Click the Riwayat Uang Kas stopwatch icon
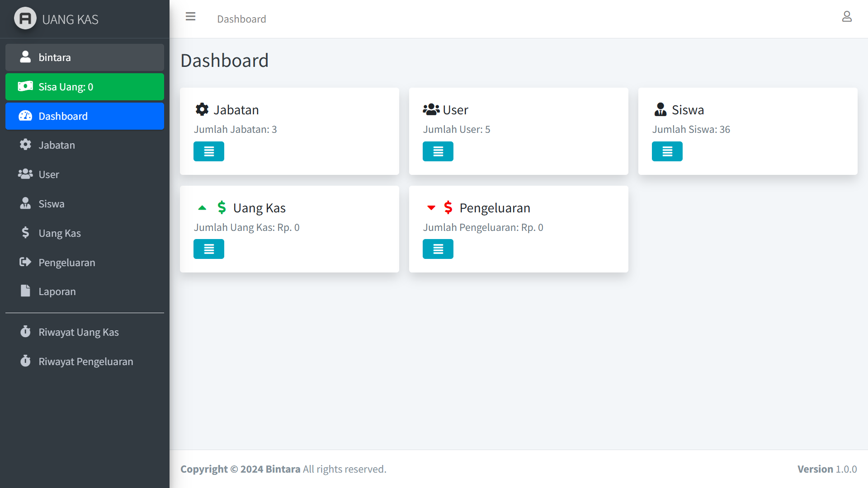868x488 pixels. (25, 332)
